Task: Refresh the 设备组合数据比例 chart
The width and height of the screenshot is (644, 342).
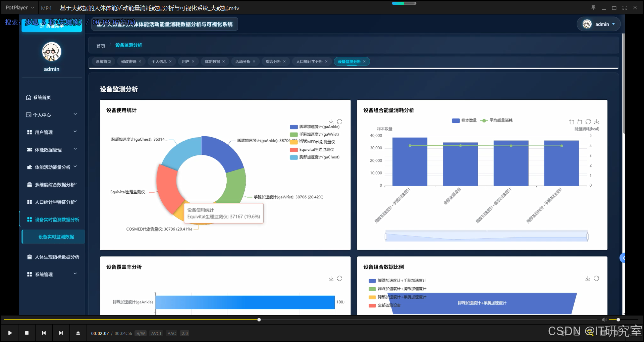Action: 596,278
